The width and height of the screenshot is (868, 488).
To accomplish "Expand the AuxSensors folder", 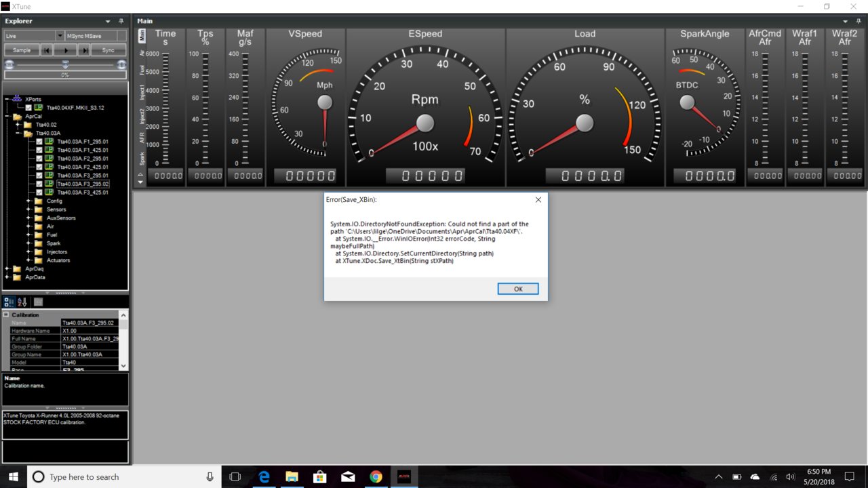I will click(28, 218).
